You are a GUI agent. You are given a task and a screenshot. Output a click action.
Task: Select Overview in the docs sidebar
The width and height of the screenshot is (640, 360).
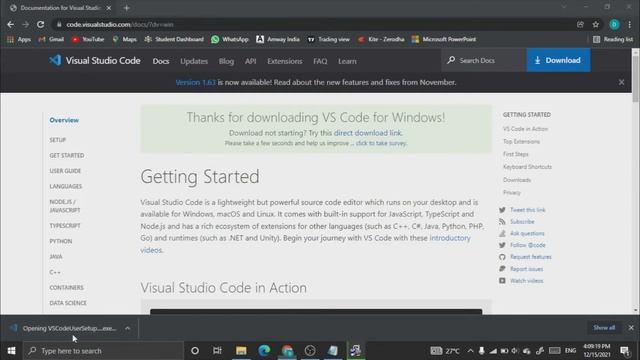pos(64,120)
